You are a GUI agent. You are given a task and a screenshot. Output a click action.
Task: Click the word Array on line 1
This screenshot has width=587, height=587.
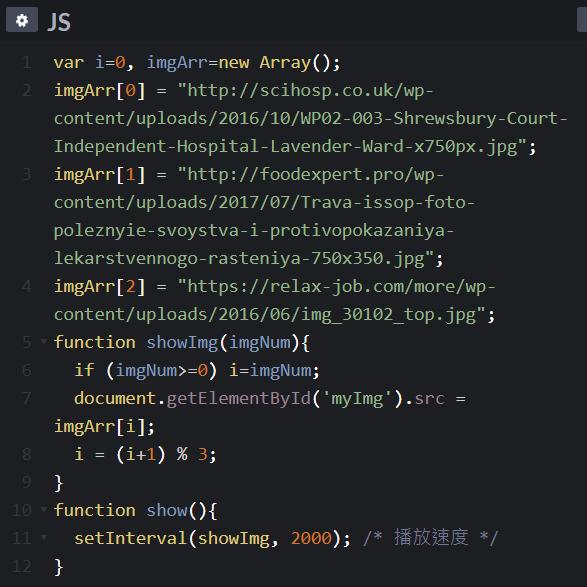pyautogui.click(x=285, y=63)
